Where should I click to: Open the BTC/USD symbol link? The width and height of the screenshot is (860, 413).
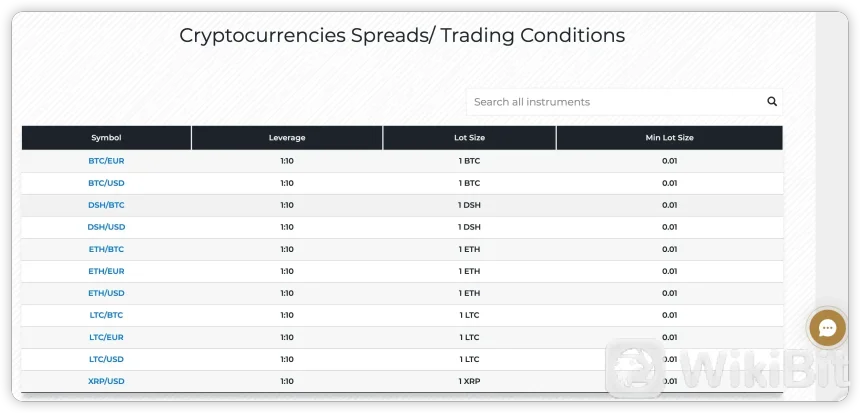(106, 183)
